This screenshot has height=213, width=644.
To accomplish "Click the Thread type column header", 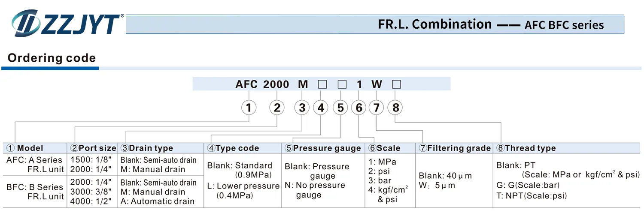I will [x=526, y=148].
